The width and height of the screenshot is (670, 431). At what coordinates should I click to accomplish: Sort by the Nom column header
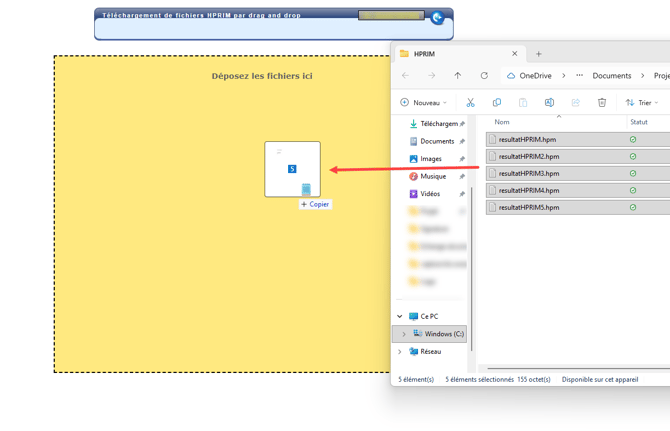tap(502, 122)
